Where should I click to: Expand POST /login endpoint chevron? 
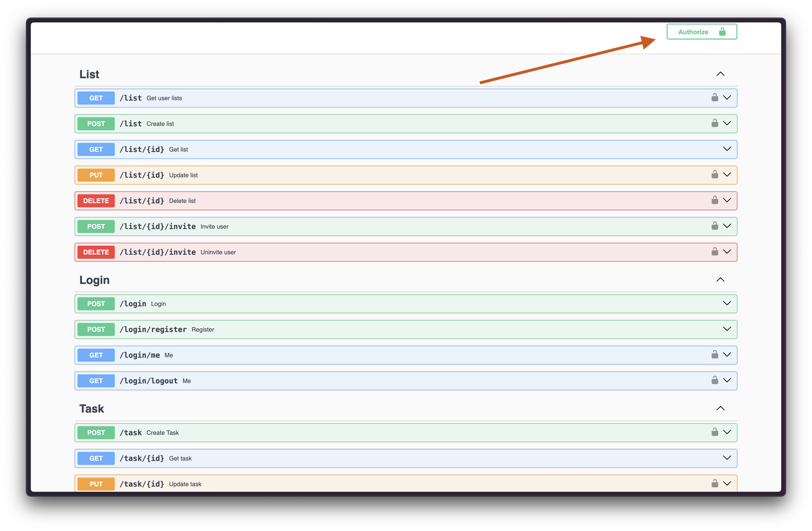727,303
